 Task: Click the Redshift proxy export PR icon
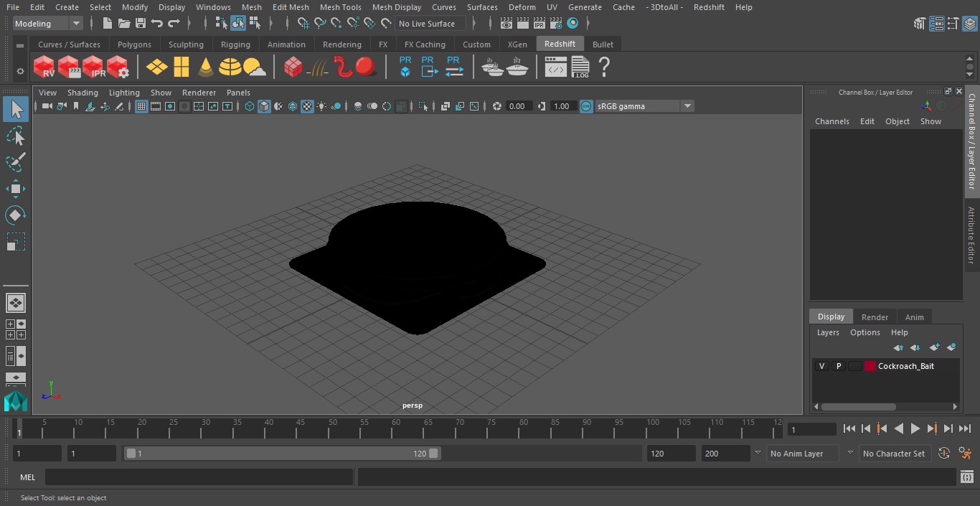(x=429, y=67)
